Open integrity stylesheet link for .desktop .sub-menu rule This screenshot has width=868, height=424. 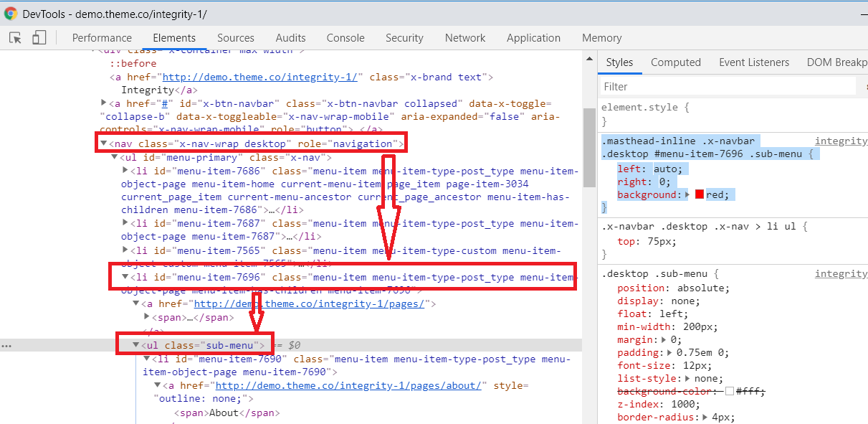tap(841, 274)
